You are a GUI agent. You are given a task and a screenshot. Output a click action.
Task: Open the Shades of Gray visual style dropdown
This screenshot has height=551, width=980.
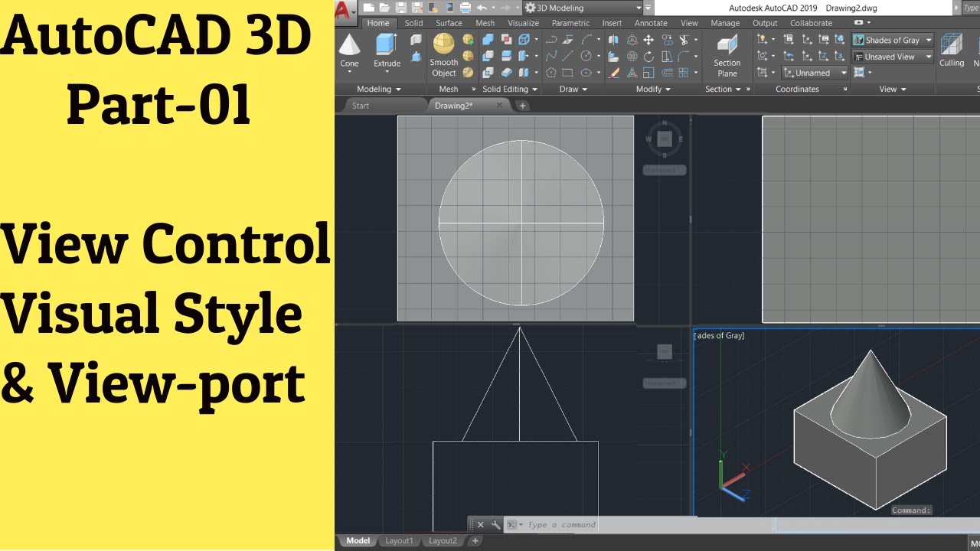tap(893, 40)
